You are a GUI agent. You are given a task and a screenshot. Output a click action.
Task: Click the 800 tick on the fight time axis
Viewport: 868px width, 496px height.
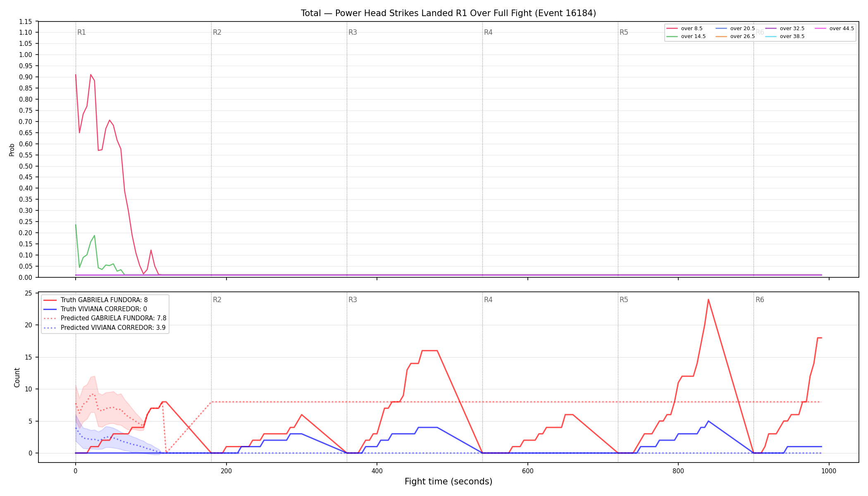pos(678,471)
